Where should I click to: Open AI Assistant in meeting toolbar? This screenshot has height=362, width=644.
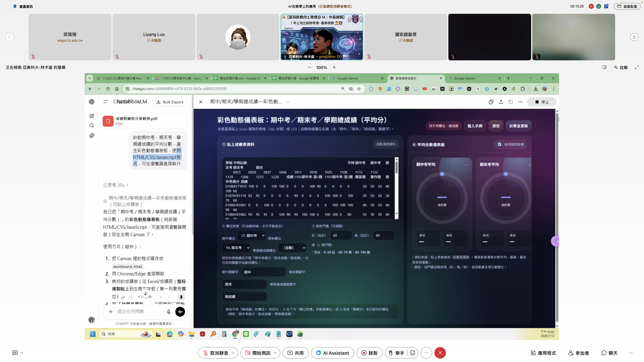click(x=332, y=353)
